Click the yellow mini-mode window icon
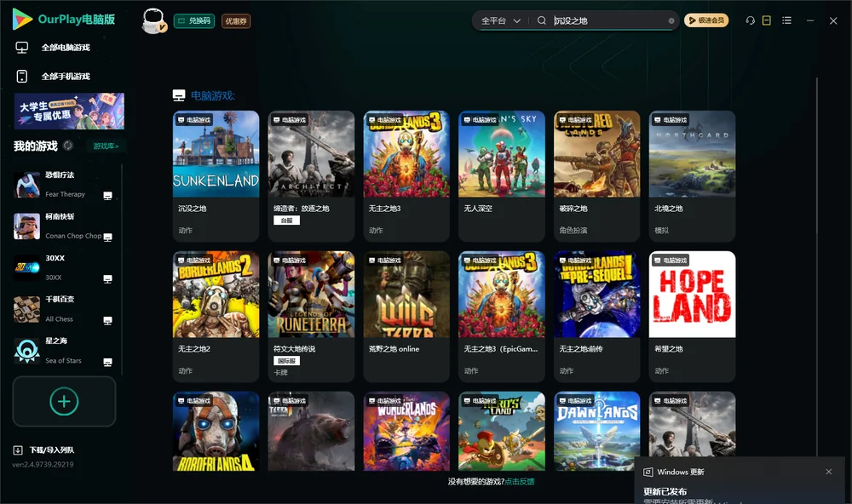This screenshot has height=504, width=852. 766,20
